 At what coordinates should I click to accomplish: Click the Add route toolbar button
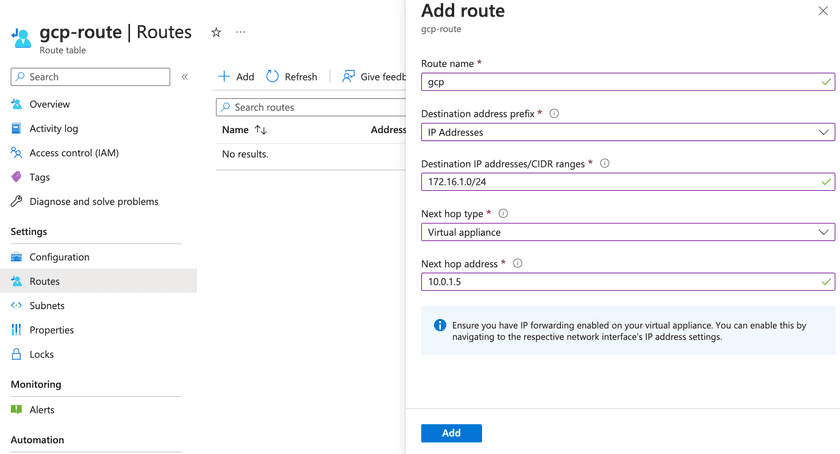(x=236, y=77)
